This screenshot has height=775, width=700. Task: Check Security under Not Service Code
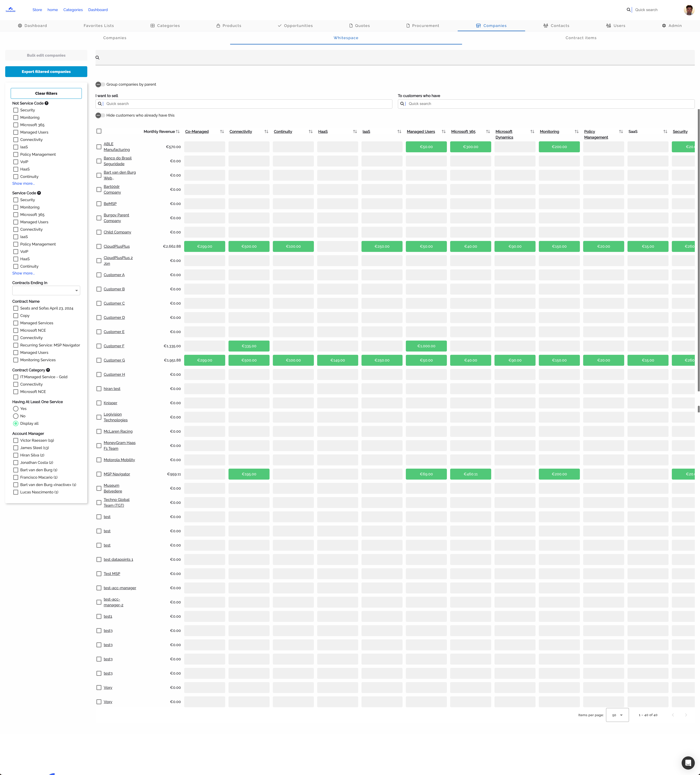[x=16, y=110]
